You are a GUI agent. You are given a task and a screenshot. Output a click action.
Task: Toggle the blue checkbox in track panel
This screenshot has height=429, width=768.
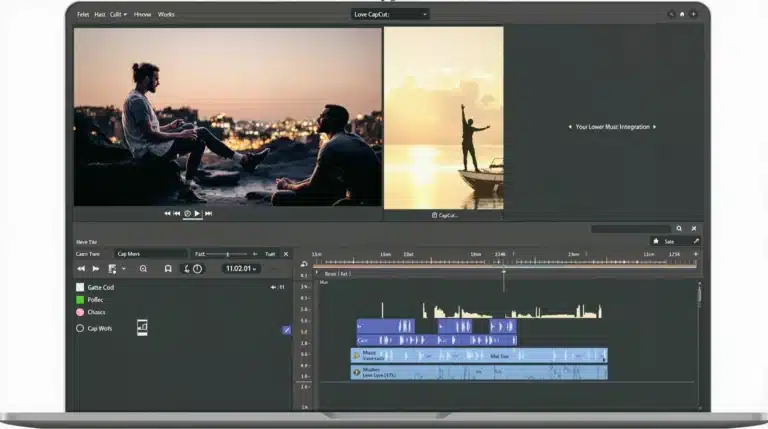287,330
